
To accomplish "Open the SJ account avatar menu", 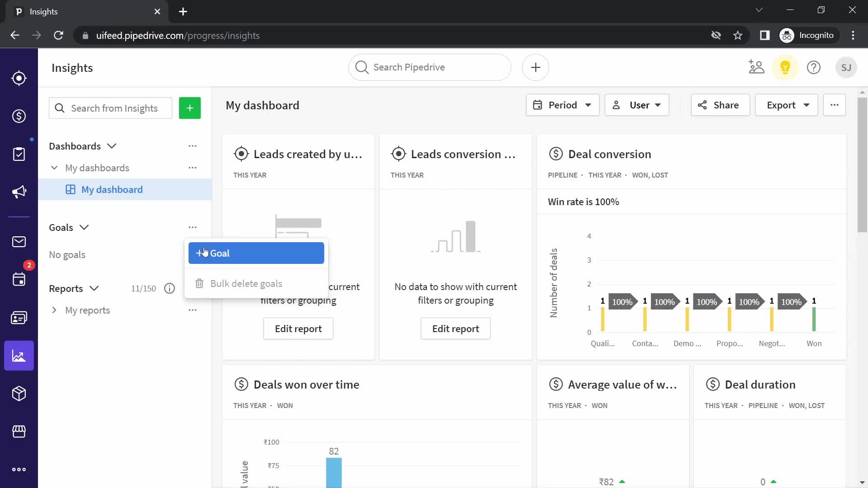I will (846, 67).
